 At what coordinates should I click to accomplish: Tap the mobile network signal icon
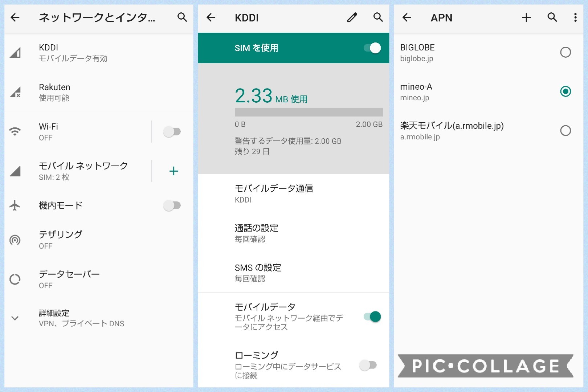click(x=15, y=171)
